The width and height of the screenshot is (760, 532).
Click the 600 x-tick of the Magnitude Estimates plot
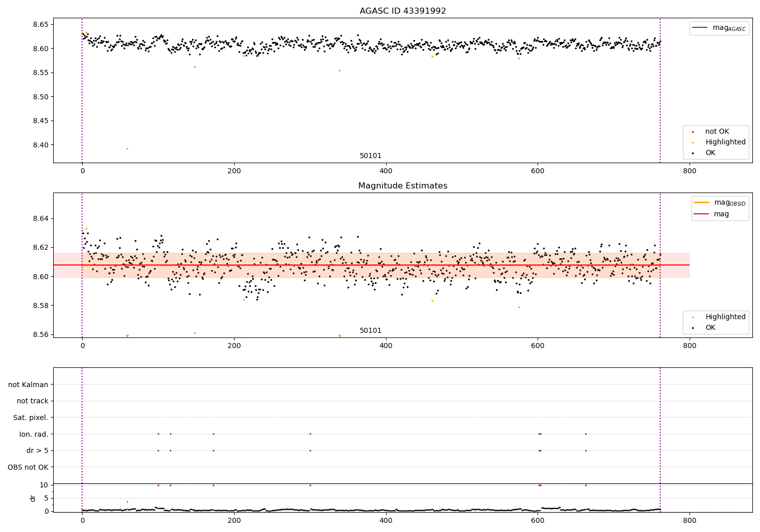[538, 346]
